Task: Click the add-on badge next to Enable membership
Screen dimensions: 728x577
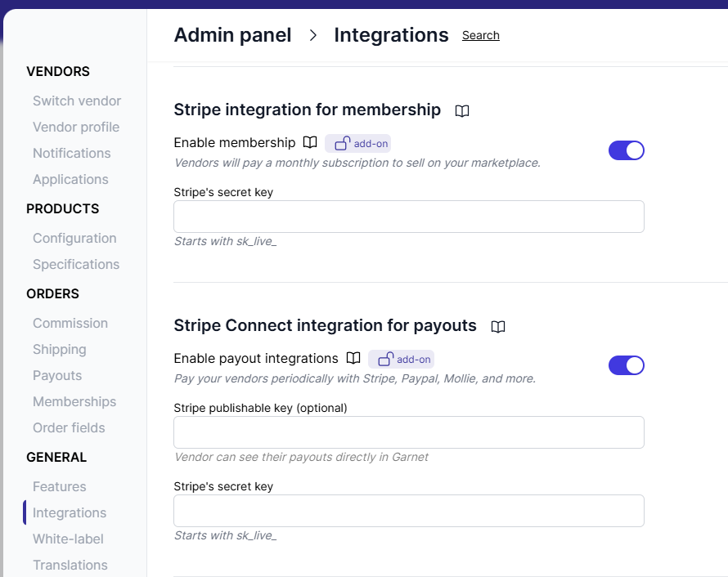Action: [357, 143]
